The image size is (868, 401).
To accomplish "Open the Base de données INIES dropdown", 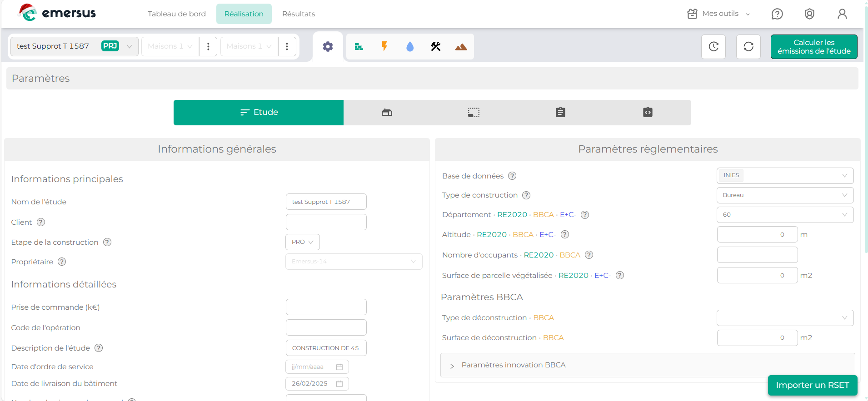I will [785, 176].
